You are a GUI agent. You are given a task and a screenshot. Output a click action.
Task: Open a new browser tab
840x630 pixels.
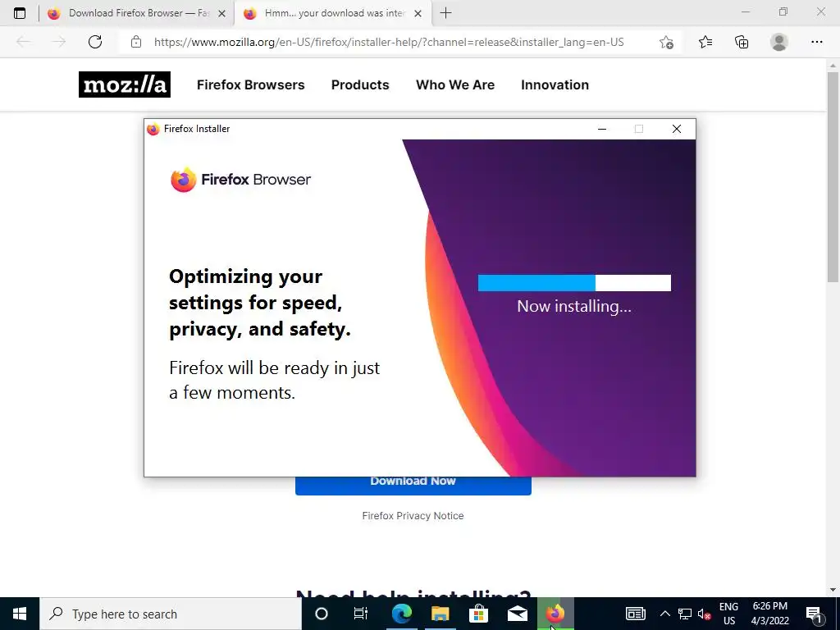pos(445,13)
